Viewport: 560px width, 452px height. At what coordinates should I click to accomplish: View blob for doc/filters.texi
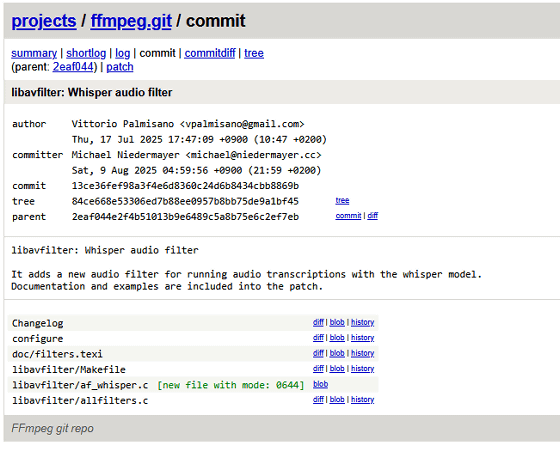[337, 353]
